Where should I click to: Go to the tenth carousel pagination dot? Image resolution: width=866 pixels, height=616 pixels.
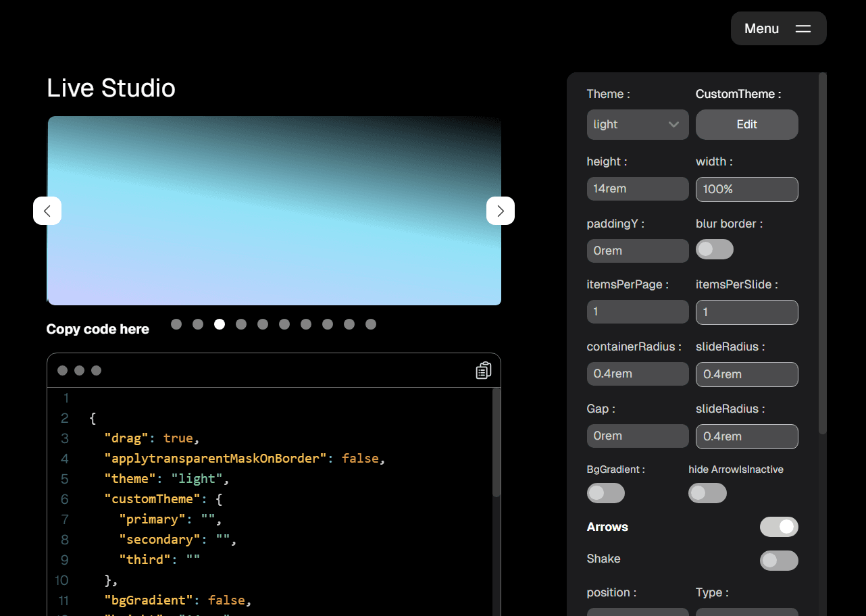pyautogui.click(x=371, y=324)
